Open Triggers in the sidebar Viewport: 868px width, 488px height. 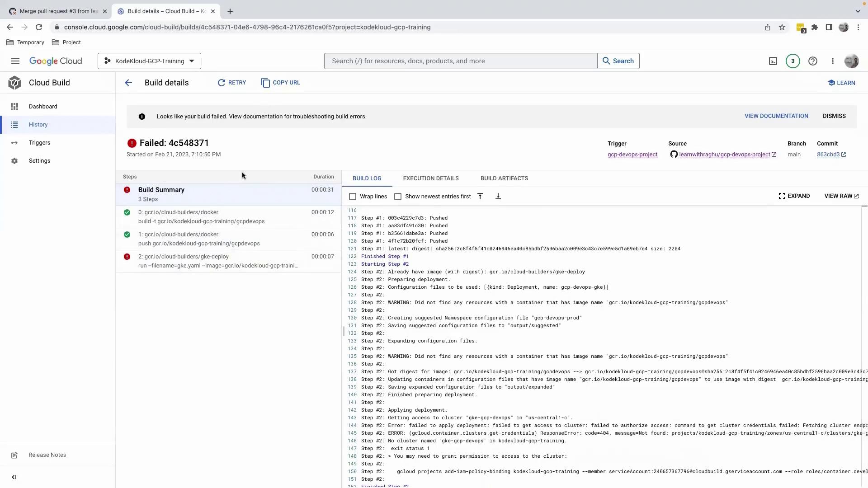coord(39,143)
